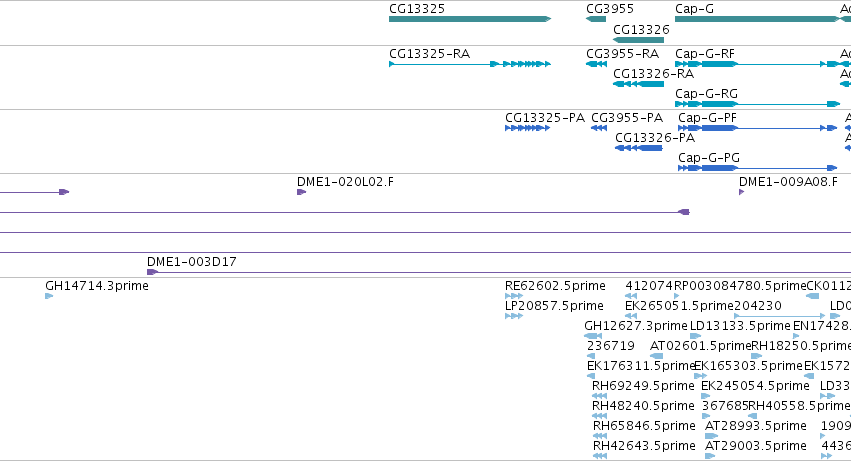Screen dimensions: 851x461
Task: Select the LP20857.5prime EST label
Action: pos(554,306)
